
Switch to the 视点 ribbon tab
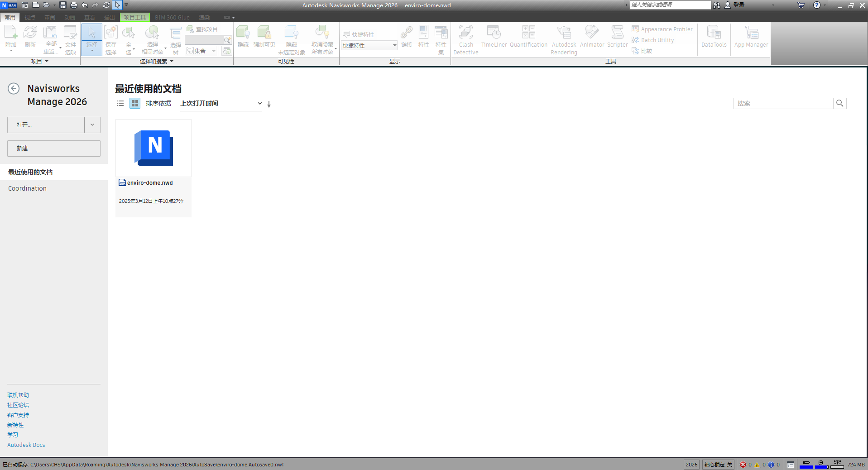pyautogui.click(x=30, y=17)
